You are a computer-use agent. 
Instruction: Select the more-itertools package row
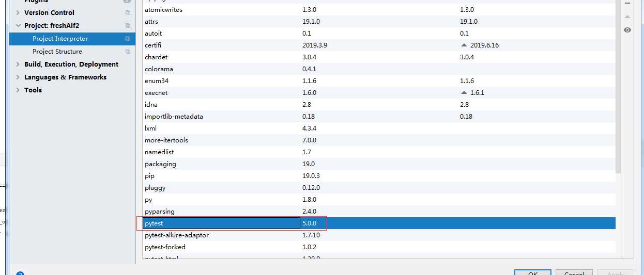tap(379, 140)
